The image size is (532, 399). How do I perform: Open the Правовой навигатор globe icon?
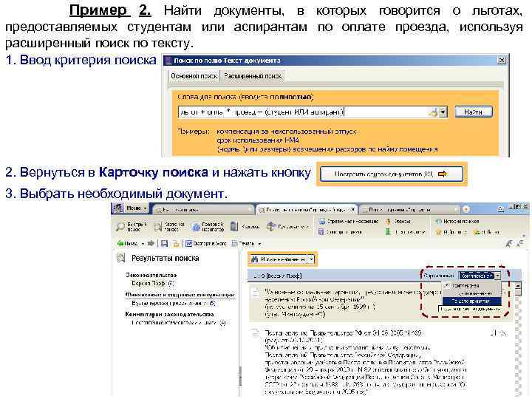(196, 227)
